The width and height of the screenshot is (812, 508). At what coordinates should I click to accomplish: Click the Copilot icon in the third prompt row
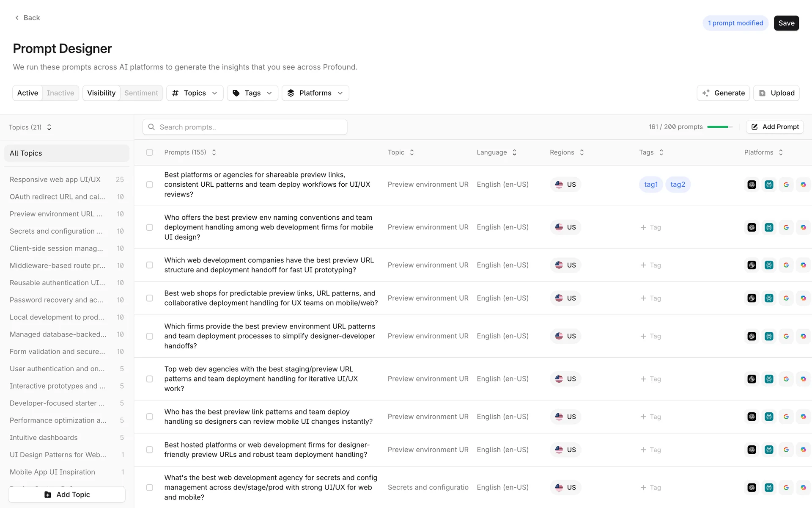pos(803,265)
